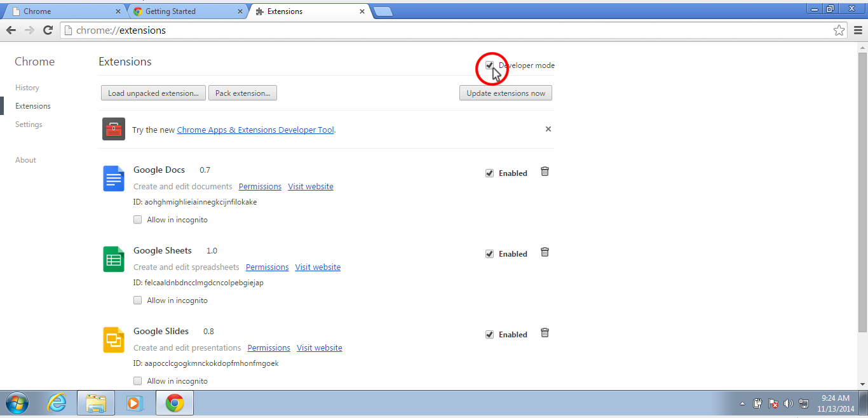Delete Google Sheets with its trash icon
The height and width of the screenshot is (418, 868).
tap(545, 252)
